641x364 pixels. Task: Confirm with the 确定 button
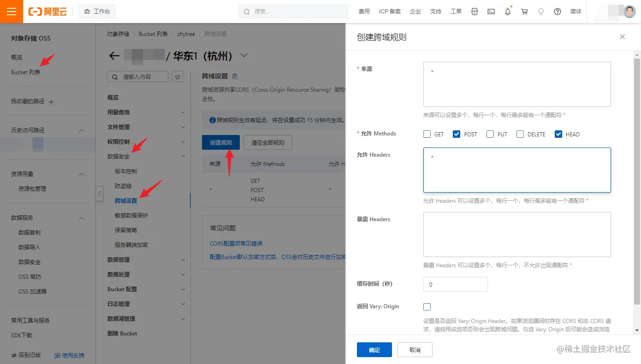(x=374, y=350)
